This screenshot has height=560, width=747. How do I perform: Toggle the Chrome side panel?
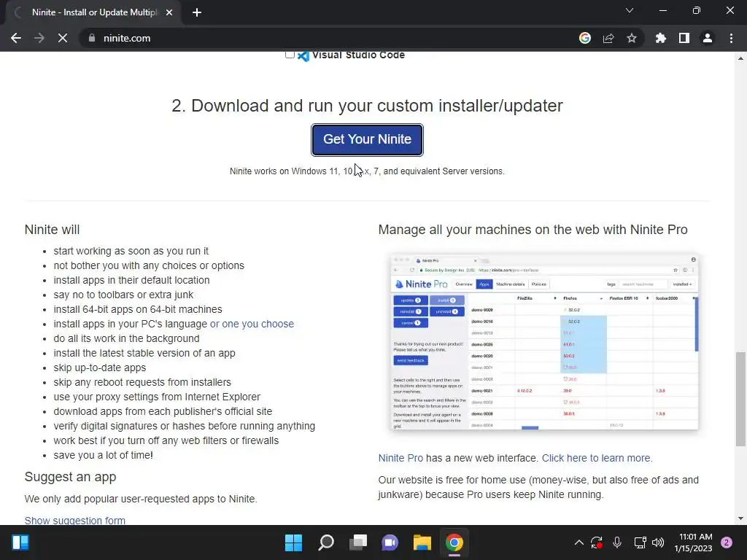tap(684, 38)
